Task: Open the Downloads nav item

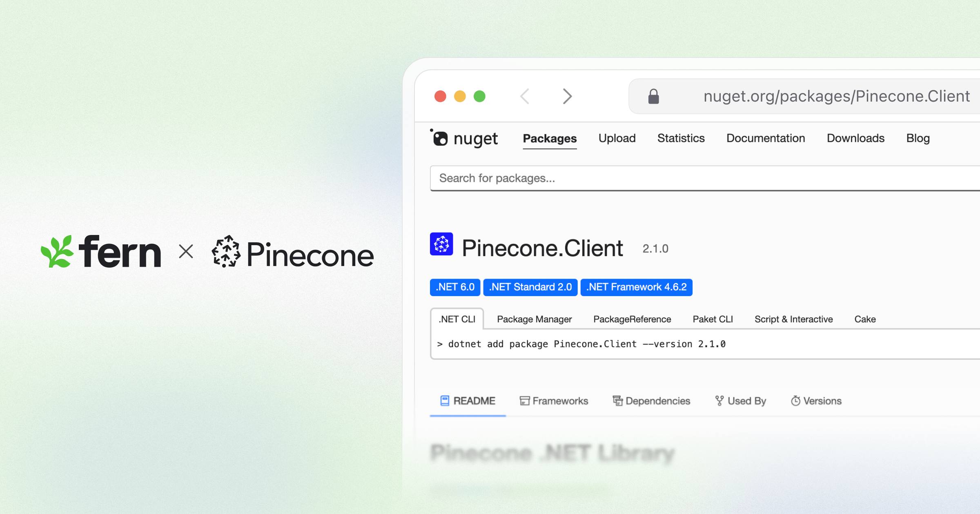Action: (856, 138)
